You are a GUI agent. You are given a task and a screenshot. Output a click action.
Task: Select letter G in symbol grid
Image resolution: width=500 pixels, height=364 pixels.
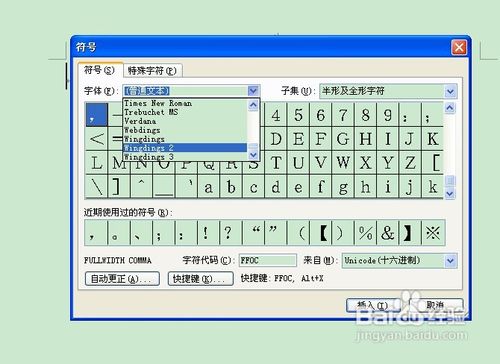tap(343, 139)
